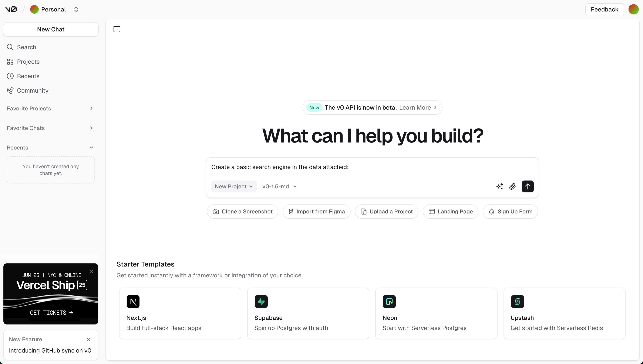
Task: Start a New Chat
Action: coord(51,29)
